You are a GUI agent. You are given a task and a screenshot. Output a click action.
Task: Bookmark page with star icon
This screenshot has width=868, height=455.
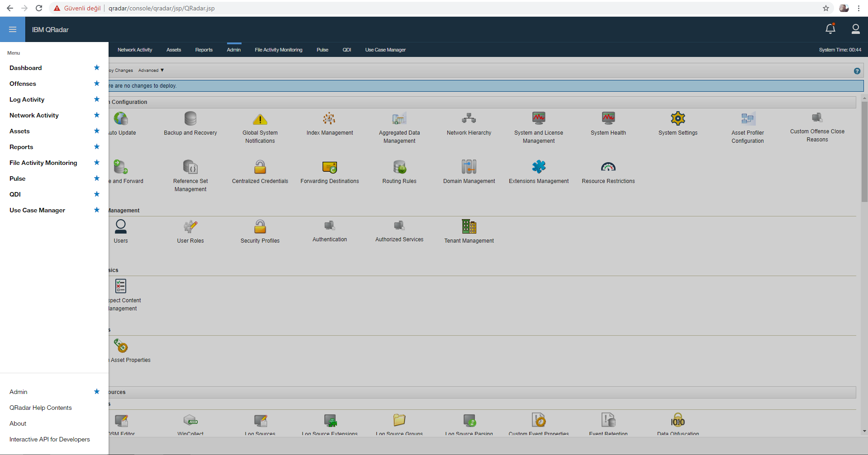pos(826,8)
